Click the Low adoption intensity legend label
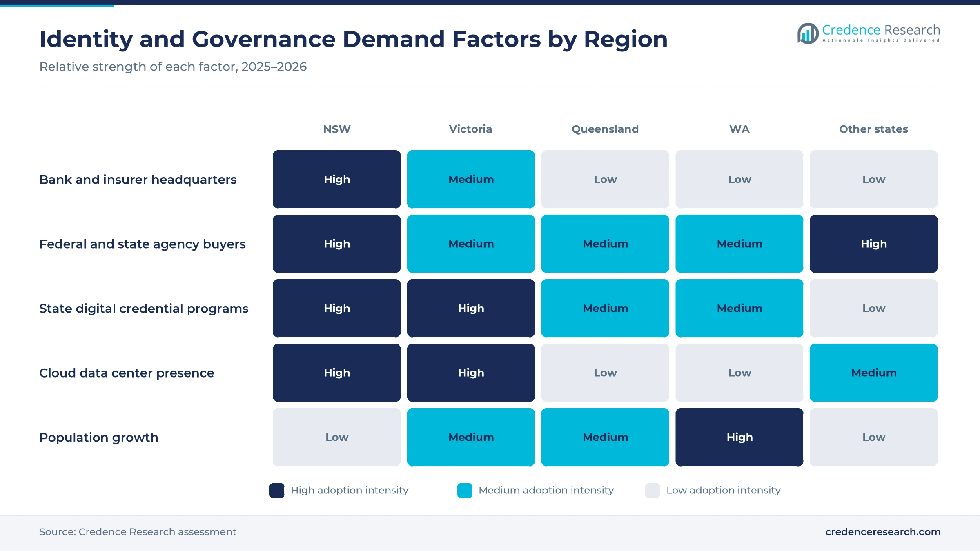The width and height of the screenshot is (980, 551). click(x=723, y=490)
